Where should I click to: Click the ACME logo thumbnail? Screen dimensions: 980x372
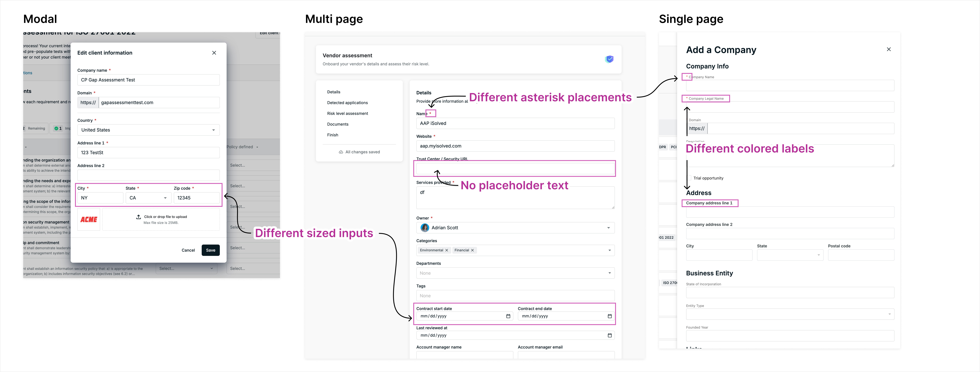coord(89,220)
